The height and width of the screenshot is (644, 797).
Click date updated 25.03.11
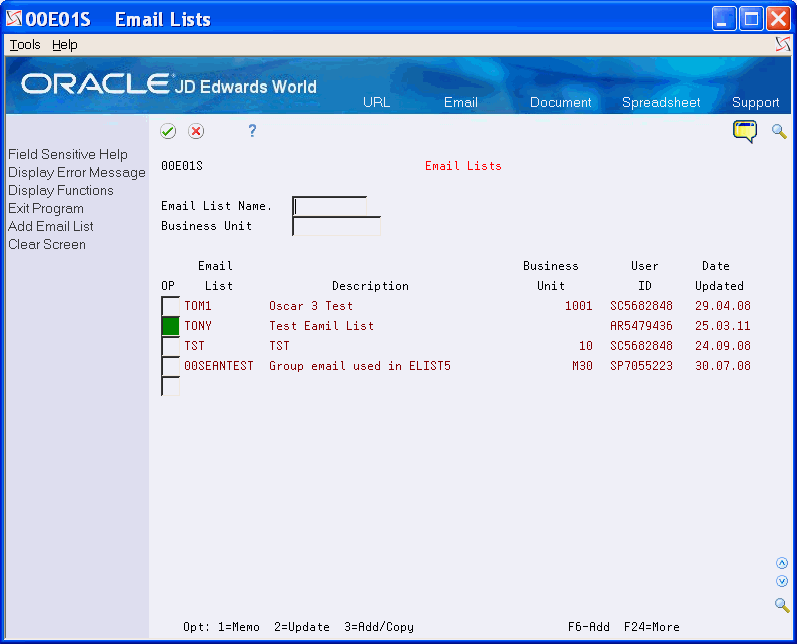(723, 326)
